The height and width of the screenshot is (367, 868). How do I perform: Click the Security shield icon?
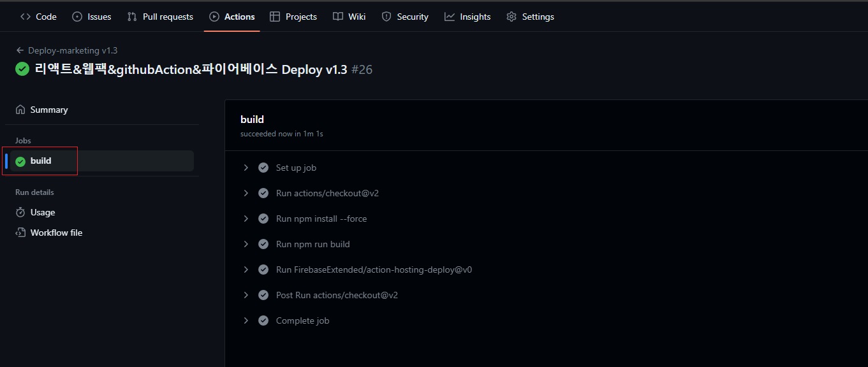pos(386,17)
